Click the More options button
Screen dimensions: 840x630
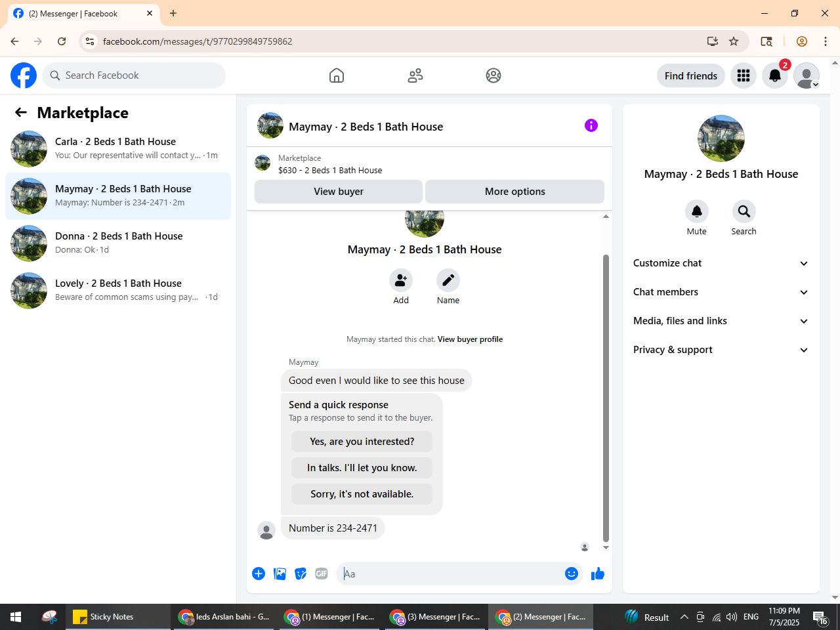[x=515, y=192]
